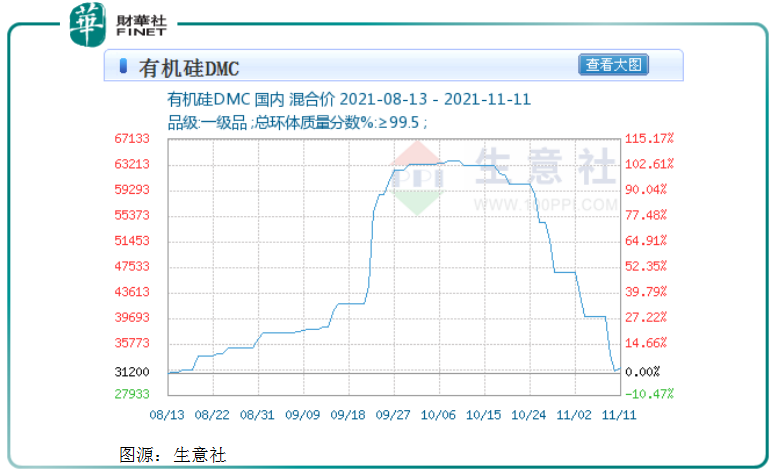The width and height of the screenshot is (772, 473).
Task: Click the 115.17% percentage axis label
Action: 650,139
